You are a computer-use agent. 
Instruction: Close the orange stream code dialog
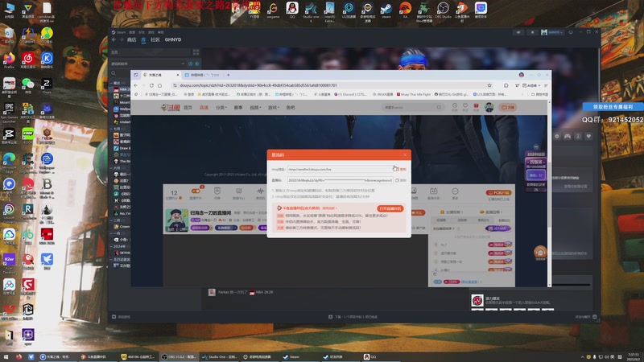[405, 154]
